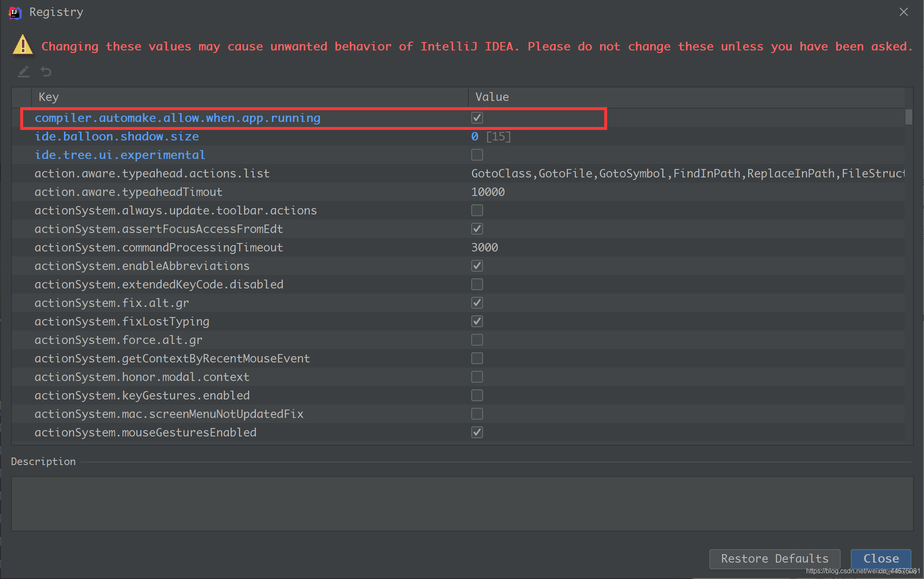
Task: Click the vertical scrollbar thumb
Action: pyautogui.click(x=909, y=117)
